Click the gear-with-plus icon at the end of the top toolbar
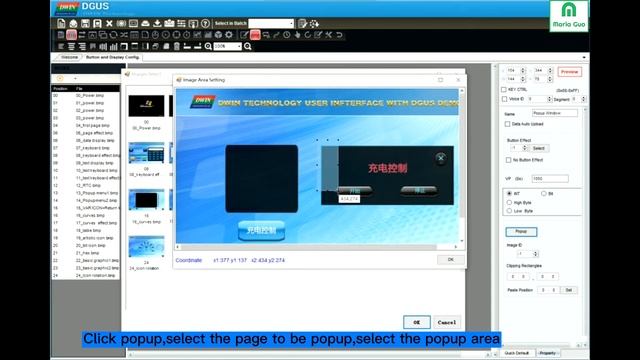Image resolution: width=640 pixels, height=360 pixels. (x=314, y=24)
